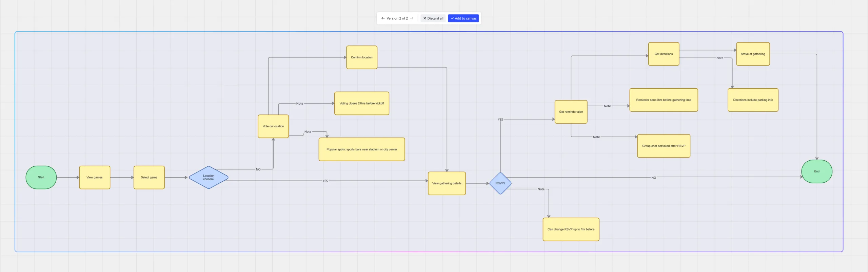Click the Location chosen? decision diamond
868x272 pixels.
[x=209, y=177]
